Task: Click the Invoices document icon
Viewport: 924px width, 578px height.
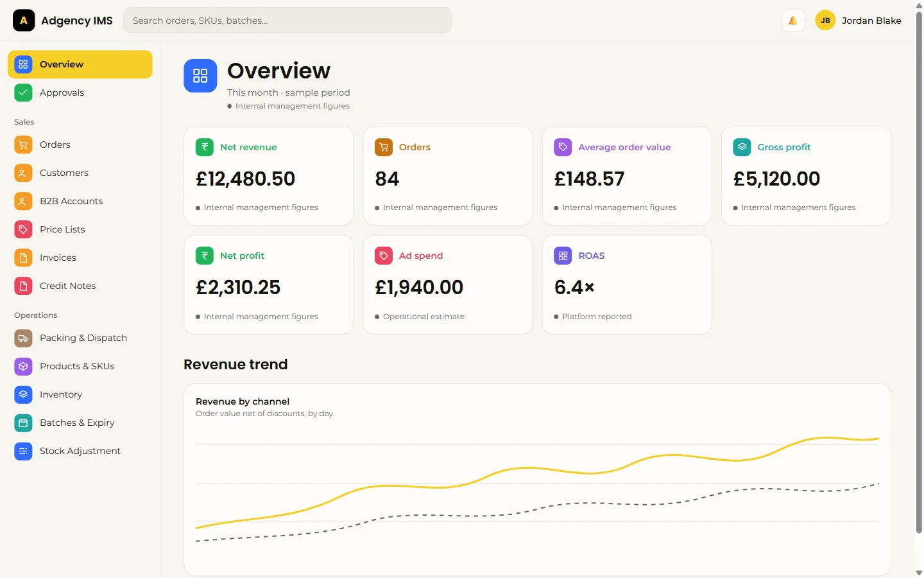Action: 23,258
